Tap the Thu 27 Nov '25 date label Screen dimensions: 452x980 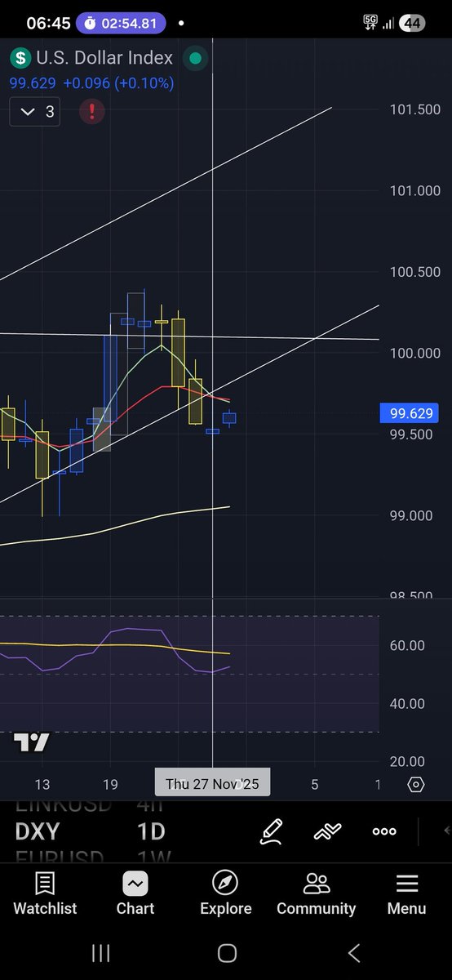212,784
